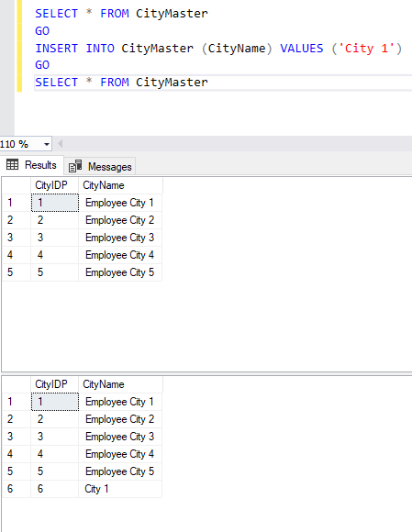Select CityIDP cell 6 in second grid
412x532 pixels.
(x=55, y=489)
